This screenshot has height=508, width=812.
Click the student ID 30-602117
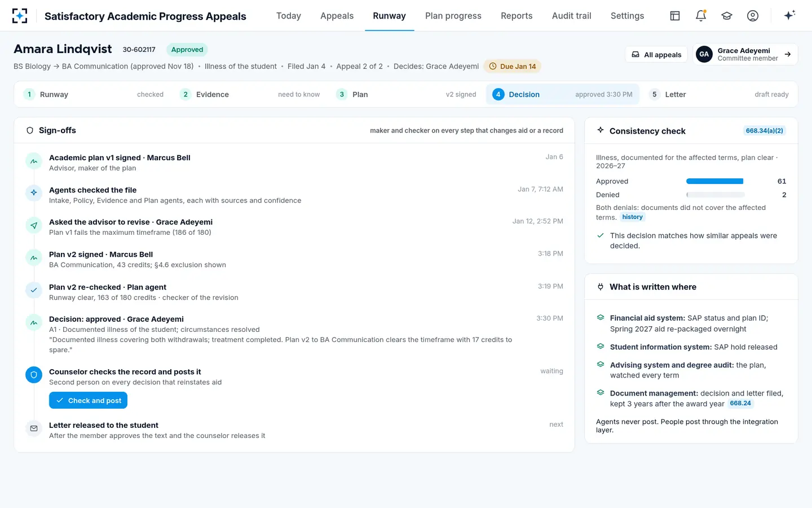tap(139, 50)
